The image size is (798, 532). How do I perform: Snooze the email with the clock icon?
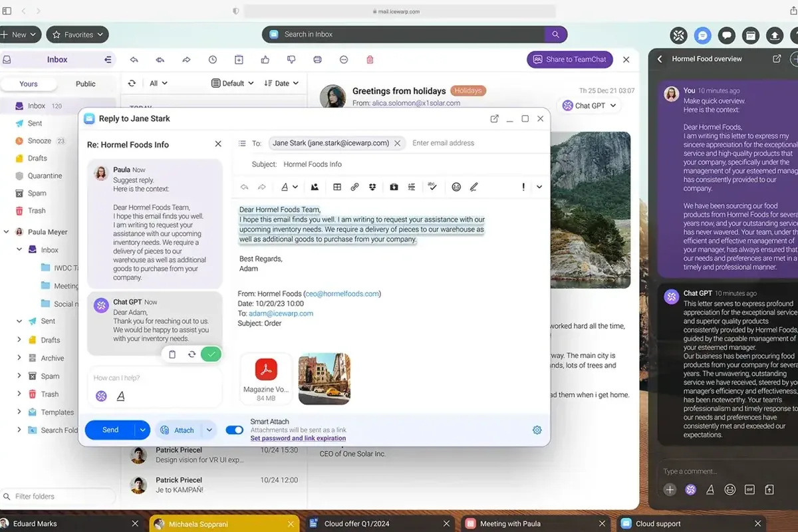[213, 60]
